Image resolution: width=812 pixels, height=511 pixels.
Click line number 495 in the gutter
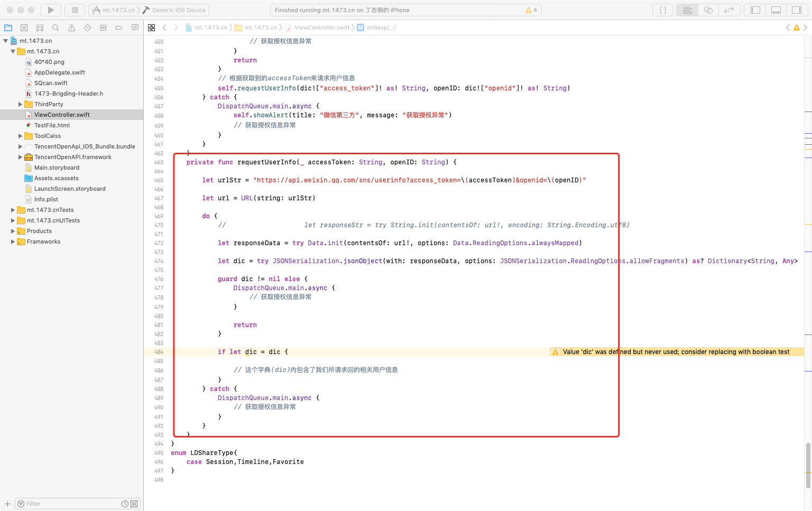[x=159, y=453]
